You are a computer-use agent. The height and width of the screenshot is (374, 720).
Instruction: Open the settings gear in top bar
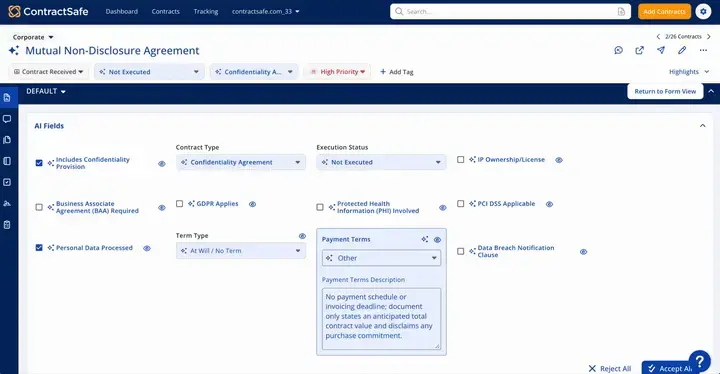point(703,11)
